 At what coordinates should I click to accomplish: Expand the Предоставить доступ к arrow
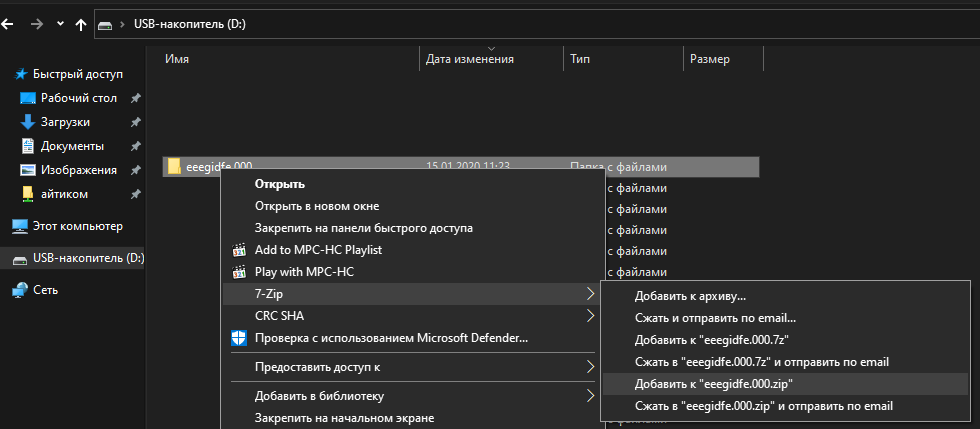point(590,367)
